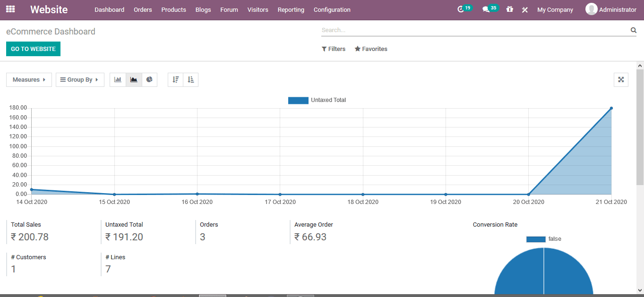
Task: Click the 20 Oct 2020 data point
Action: tap(528, 194)
